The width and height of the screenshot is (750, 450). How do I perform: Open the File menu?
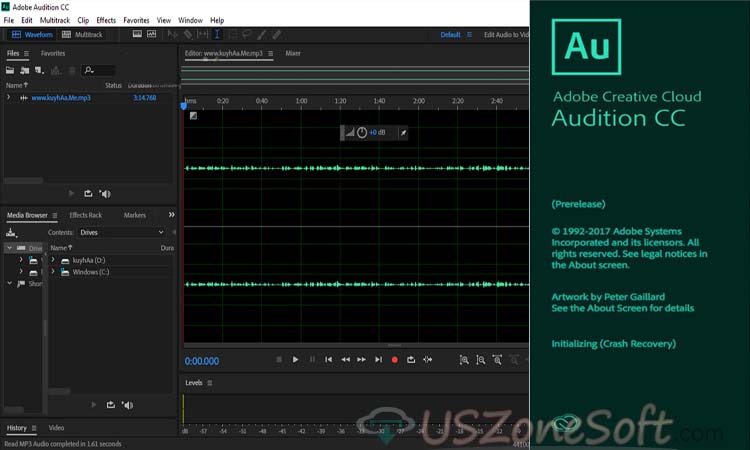click(9, 20)
